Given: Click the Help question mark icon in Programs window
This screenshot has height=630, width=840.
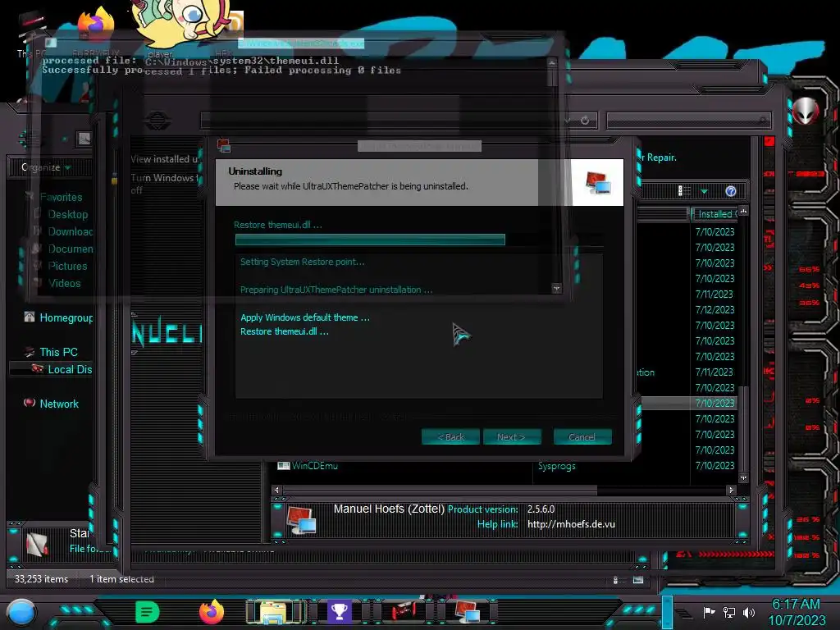Looking at the screenshot, I should [x=731, y=191].
